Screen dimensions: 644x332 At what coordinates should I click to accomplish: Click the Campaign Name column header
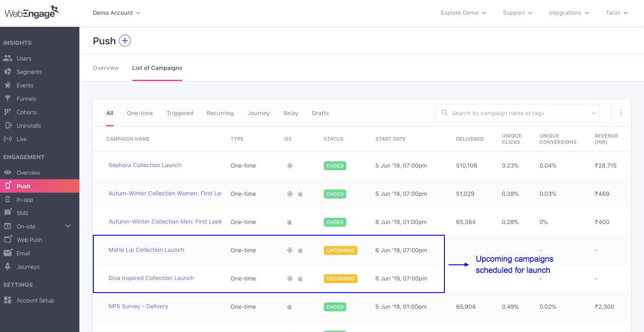(128, 139)
